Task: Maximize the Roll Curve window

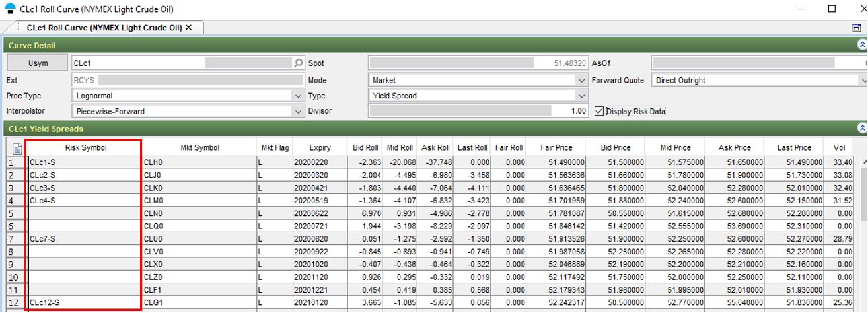Action: [x=832, y=9]
